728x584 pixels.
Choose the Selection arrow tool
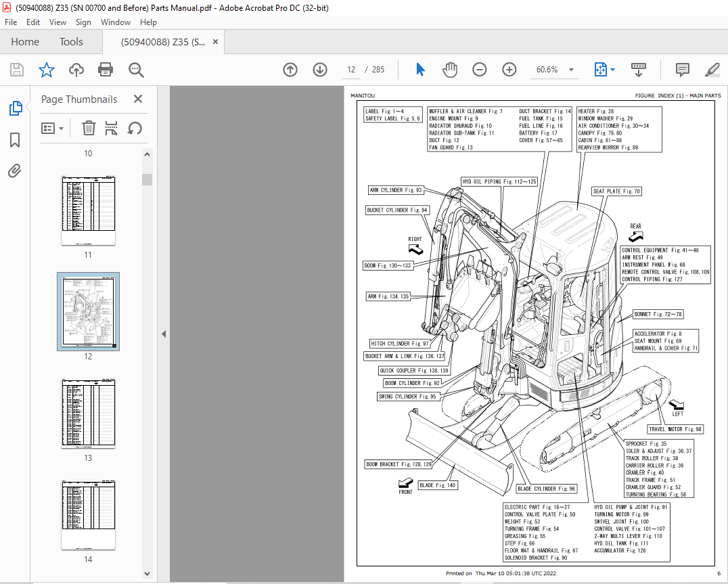point(420,70)
